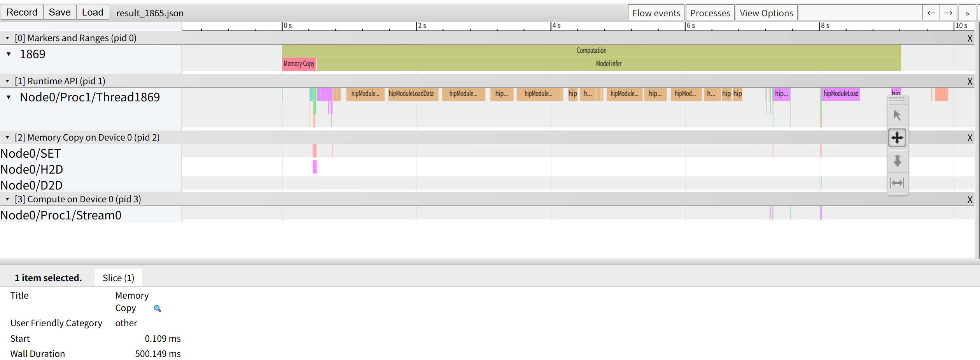Click inside the search input field

(x=859, y=12)
